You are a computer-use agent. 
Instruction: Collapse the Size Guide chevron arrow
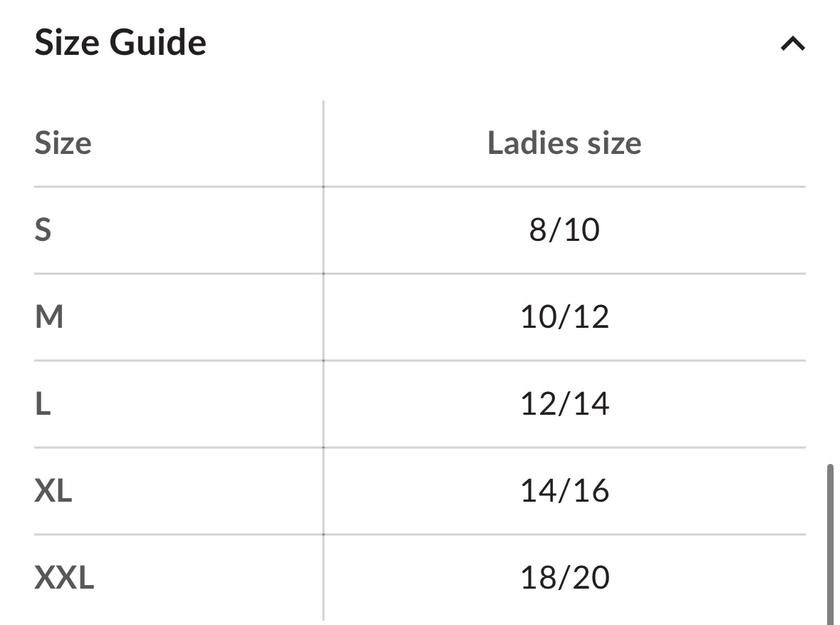click(793, 43)
